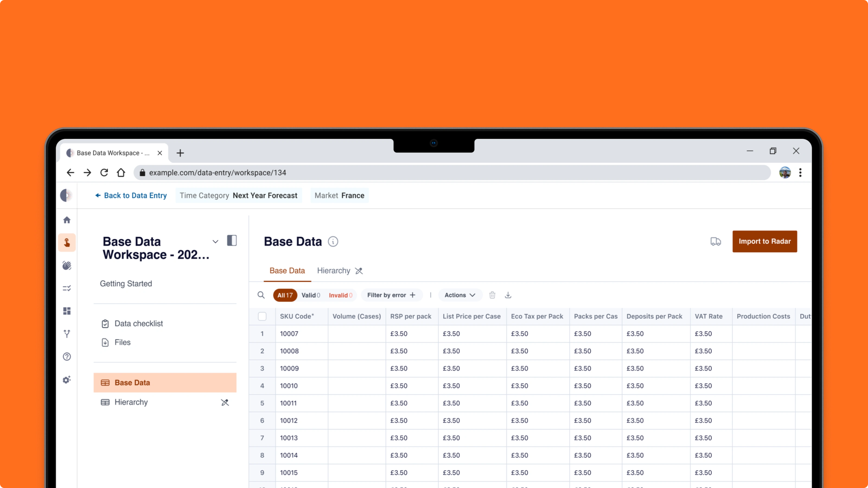Click the truck delivery icon
The height and width of the screenshot is (488, 868).
click(x=715, y=241)
